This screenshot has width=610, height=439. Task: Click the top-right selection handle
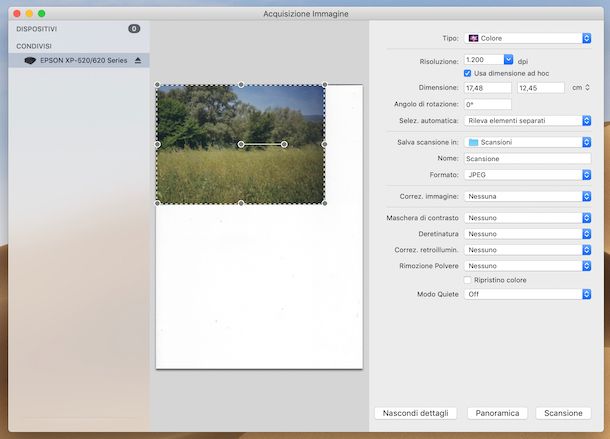pos(325,84)
